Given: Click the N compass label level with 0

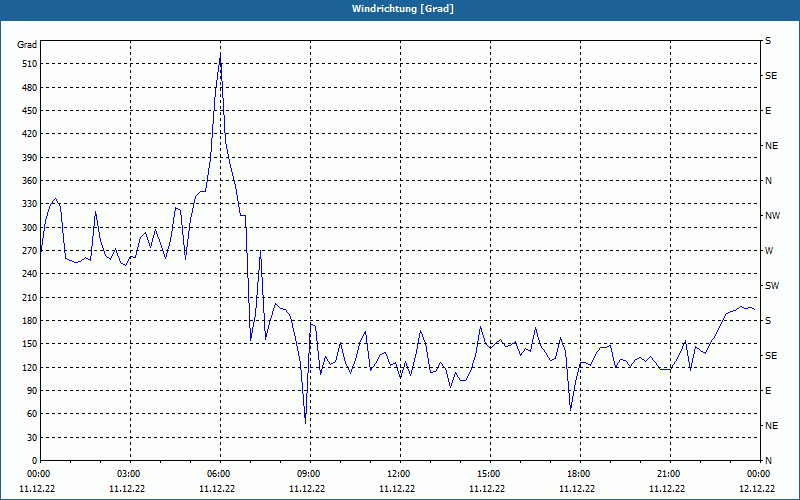Looking at the screenshot, I should tap(768, 460).
